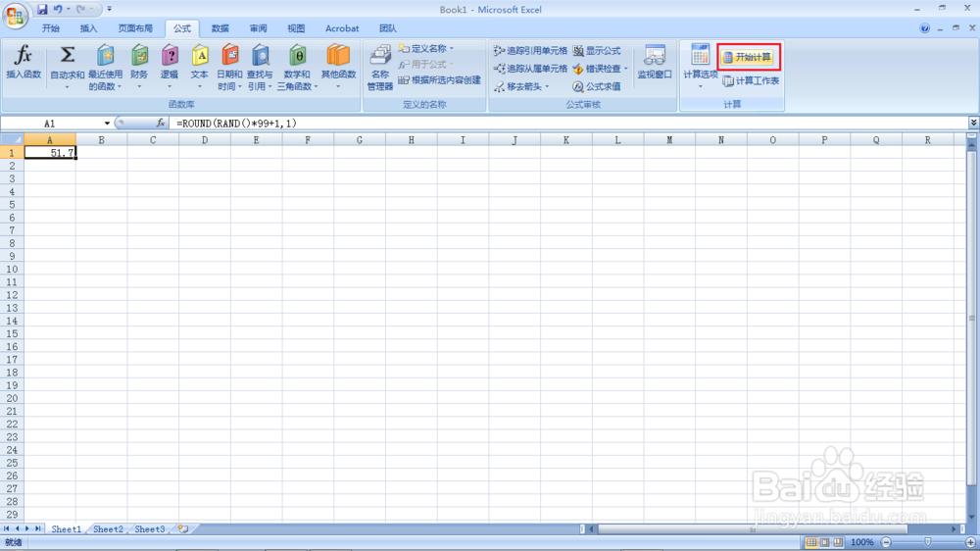Toggle Show Formulas (显示公式)
This screenshot has height=551, width=980.
pyautogui.click(x=597, y=51)
